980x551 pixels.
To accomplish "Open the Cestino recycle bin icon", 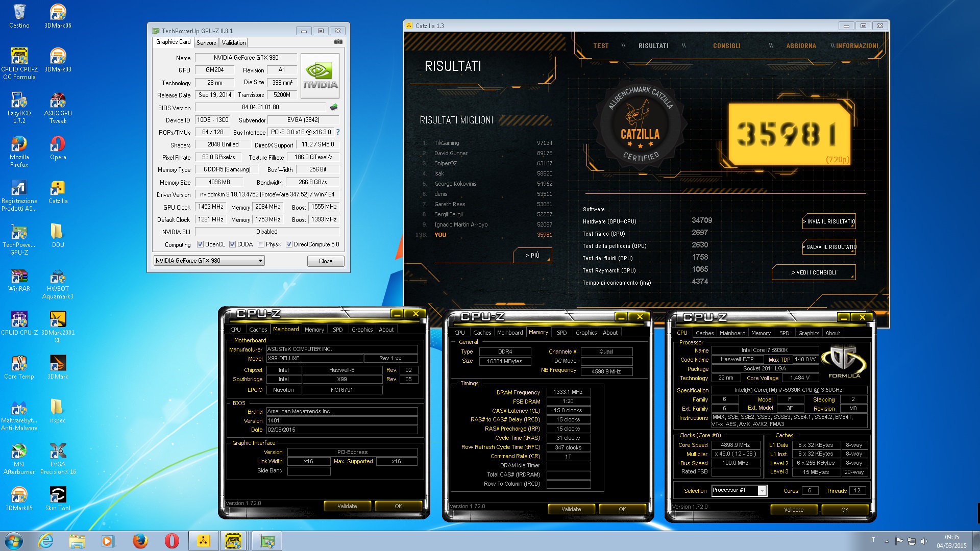I will tap(19, 16).
